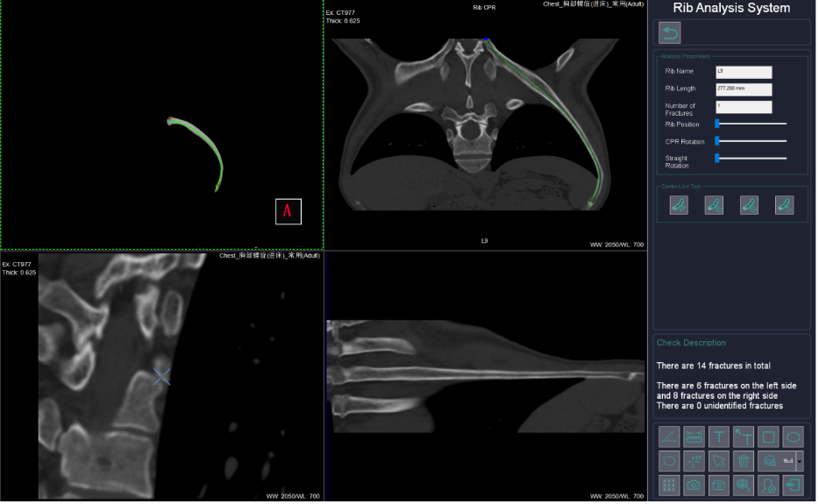Click the Rib Position slider
The height and width of the screenshot is (504, 819).
point(751,124)
